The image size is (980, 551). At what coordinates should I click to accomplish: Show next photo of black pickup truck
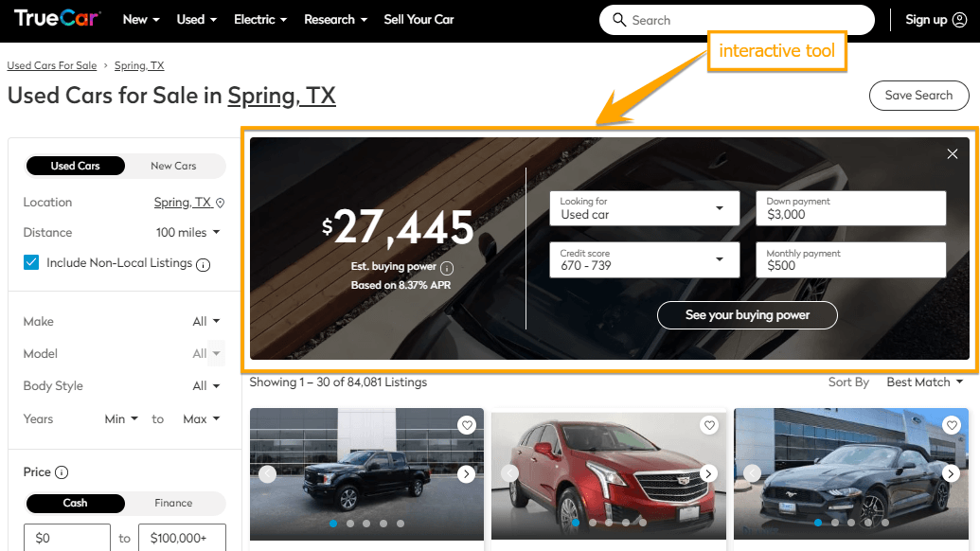point(466,474)
